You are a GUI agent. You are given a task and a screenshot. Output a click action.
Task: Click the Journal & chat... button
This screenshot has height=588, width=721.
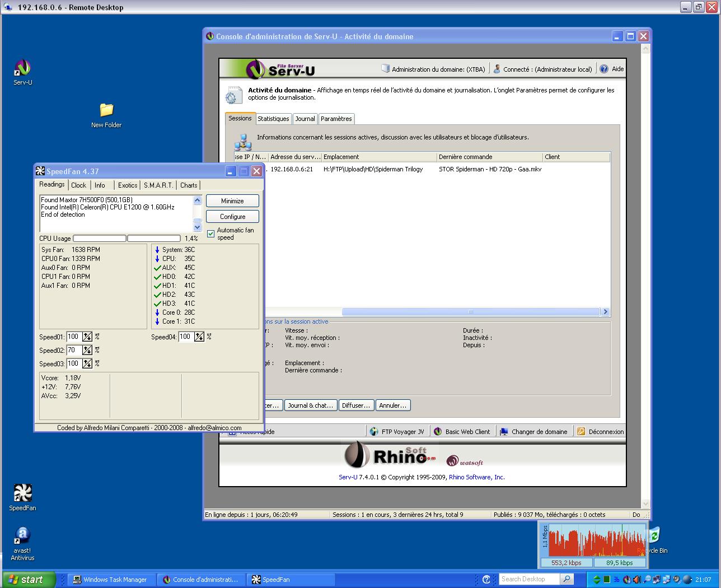click(310, 405)
